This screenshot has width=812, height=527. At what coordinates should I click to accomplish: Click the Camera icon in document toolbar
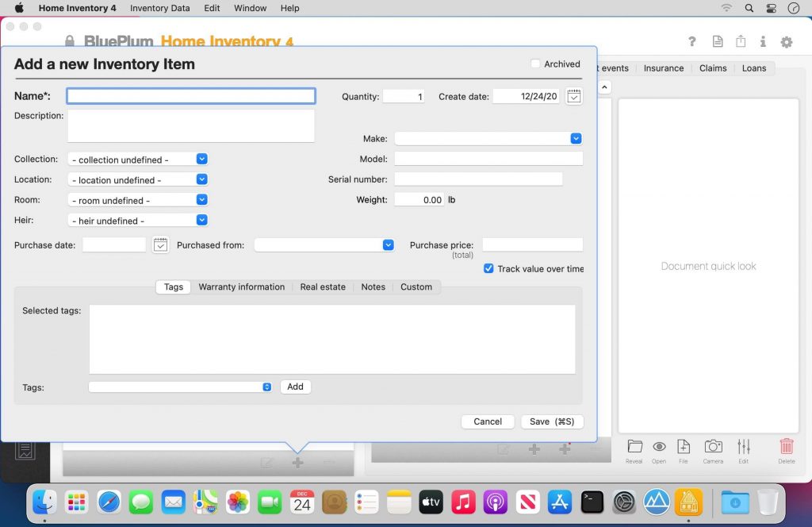point(713,447)
